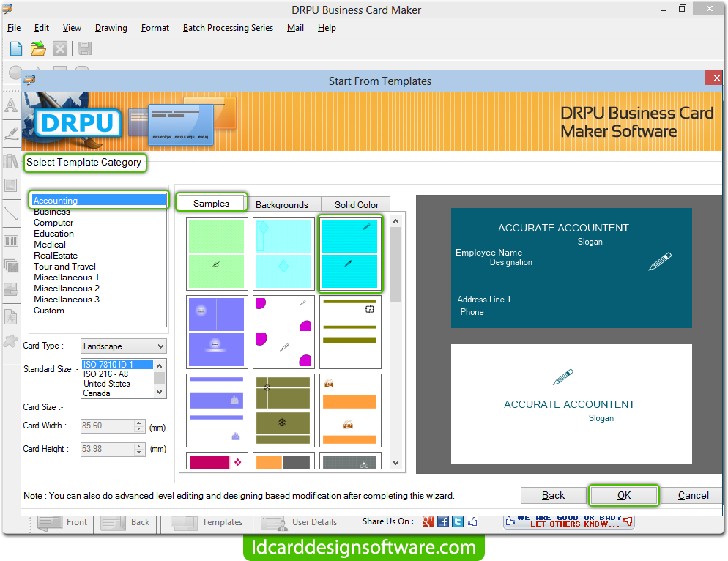Click the Card Width input field
728x561 pixels.
click(108, 426)
